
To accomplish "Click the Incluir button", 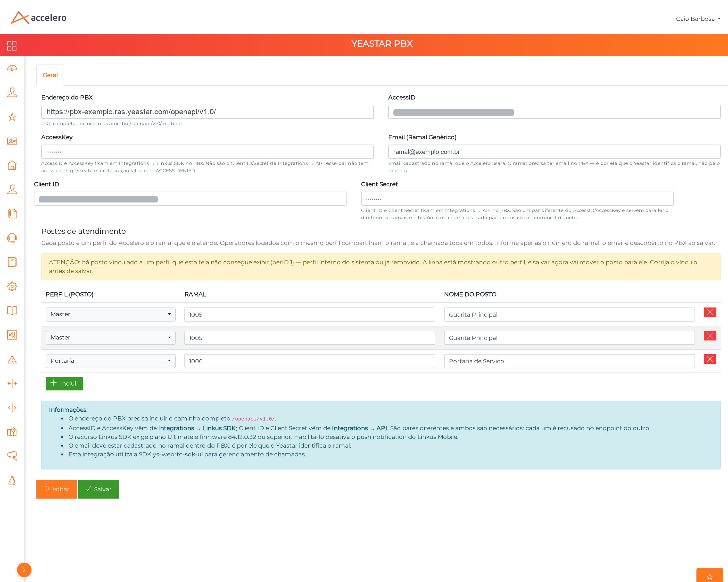I will (x=64, y=384).
